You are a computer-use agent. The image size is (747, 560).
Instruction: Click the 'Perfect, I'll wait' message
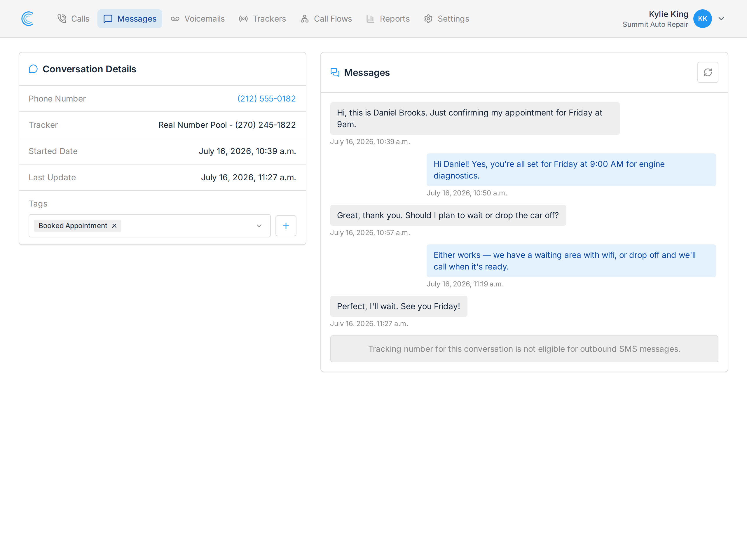(399, 306)
